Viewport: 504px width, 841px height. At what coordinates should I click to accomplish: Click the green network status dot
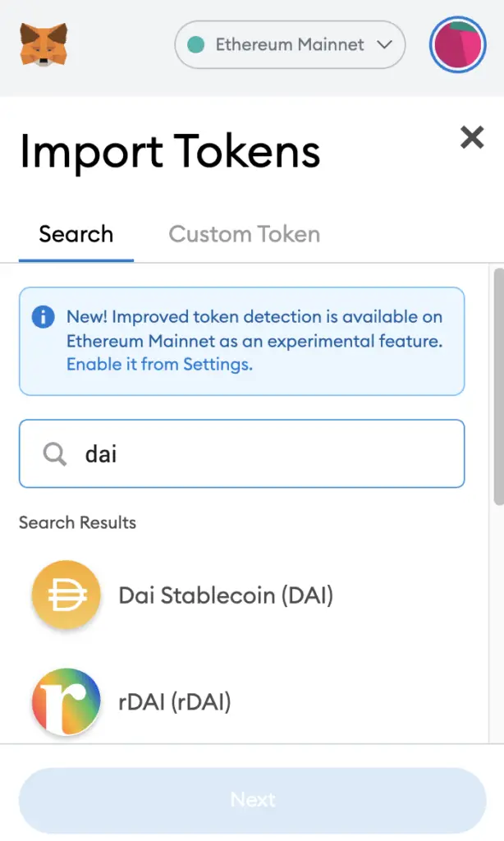[196, 44]
